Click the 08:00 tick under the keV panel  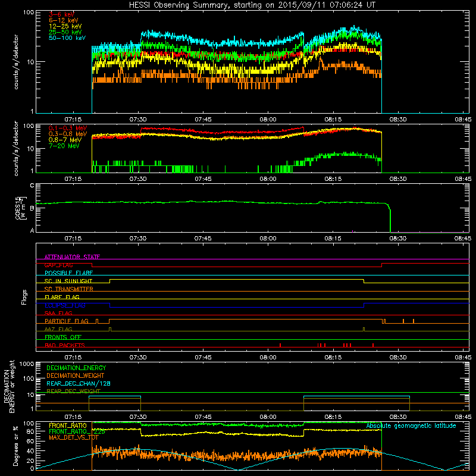pos(268,120)
